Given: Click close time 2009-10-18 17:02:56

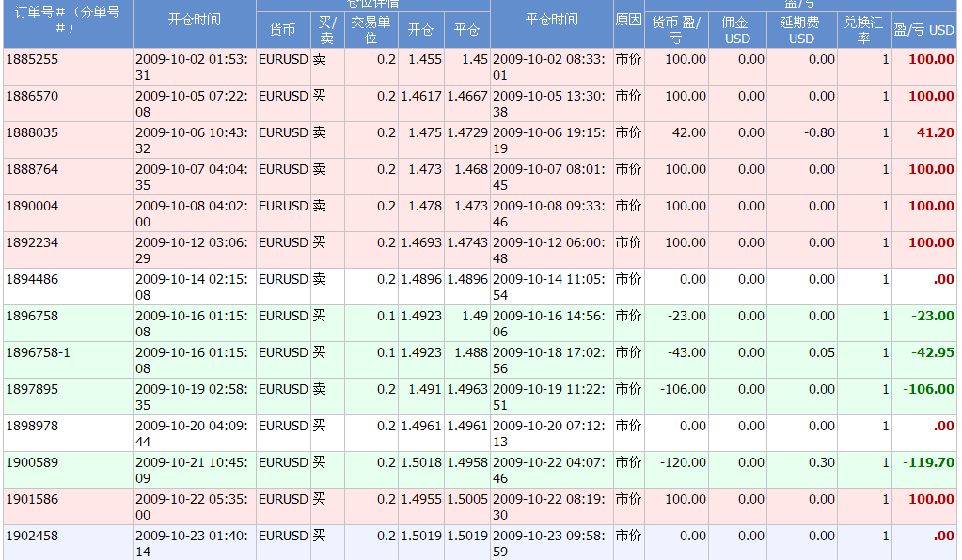Looking at the screenshot, I should click(x=549, y=361).
